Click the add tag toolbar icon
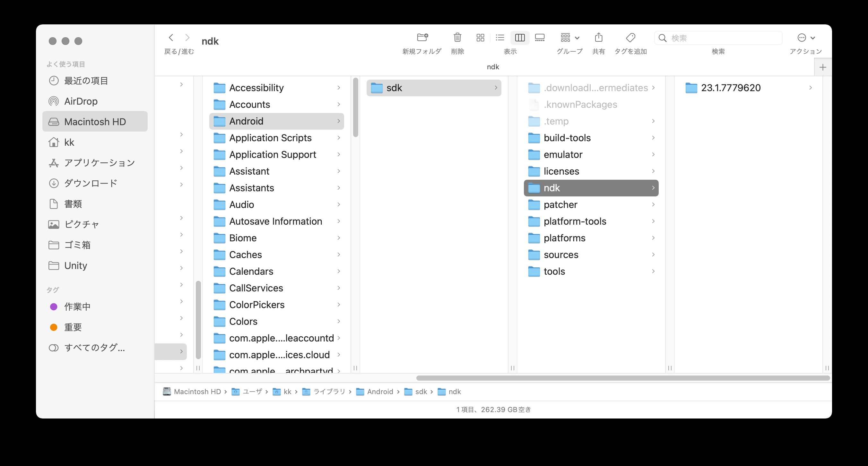 [x=630, y=38]
